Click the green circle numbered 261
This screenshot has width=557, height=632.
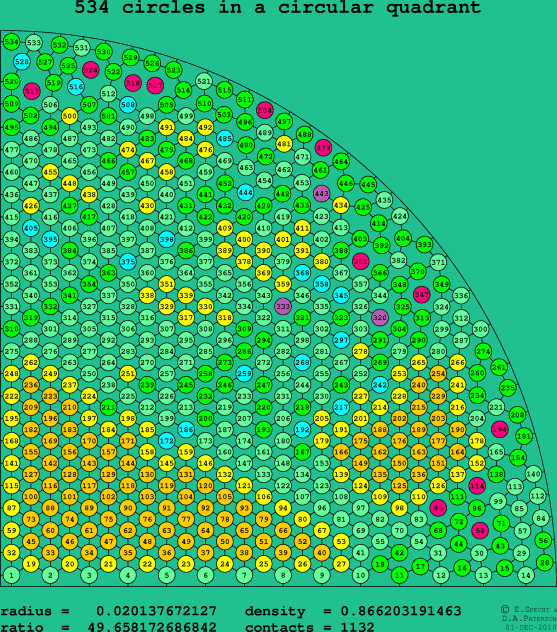click(499, 367)
